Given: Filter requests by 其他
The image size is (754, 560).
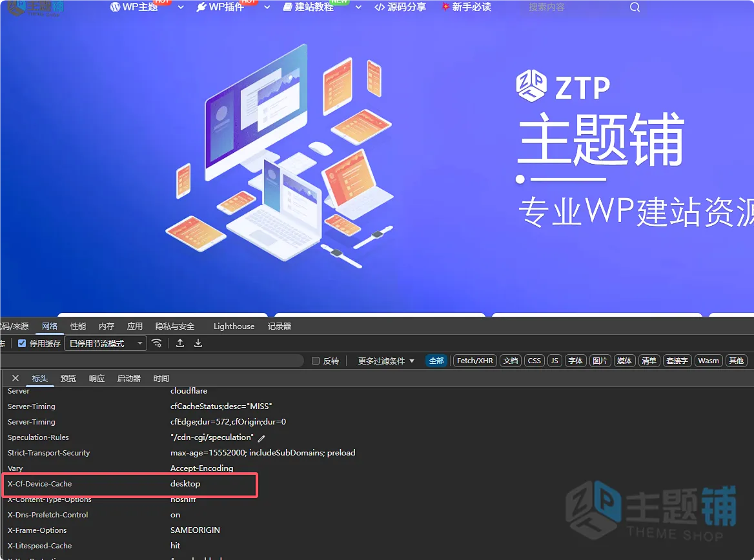Looking at the screenshot, I should [736, 361].
